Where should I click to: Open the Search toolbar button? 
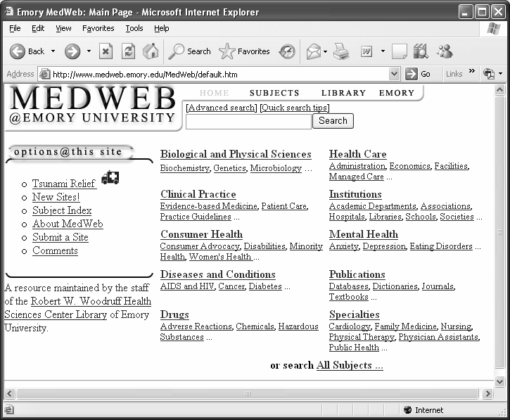click(190, 51)
